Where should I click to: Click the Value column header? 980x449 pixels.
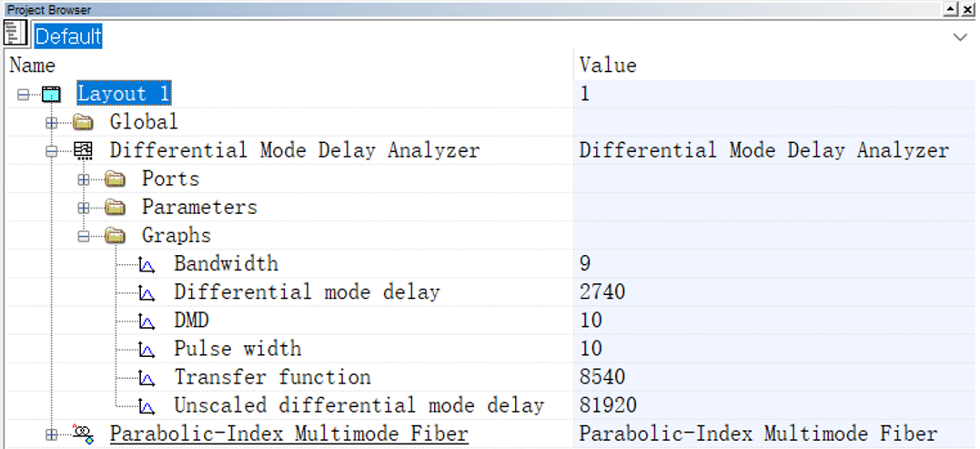point(608,66)
